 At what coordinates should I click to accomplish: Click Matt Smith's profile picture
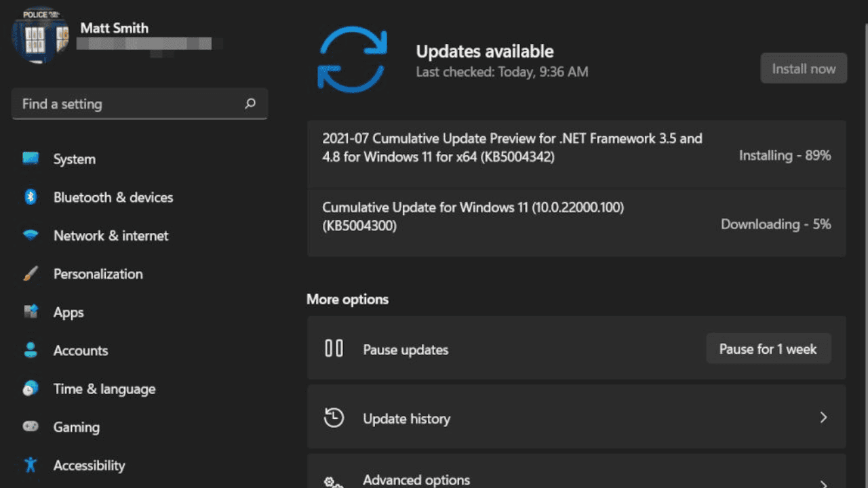[x=41, y=35]
